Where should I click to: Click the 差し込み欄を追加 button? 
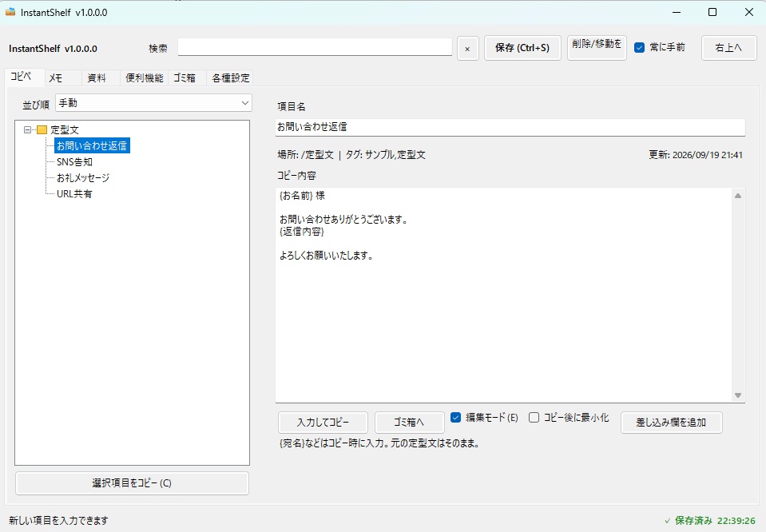pos(671,423)
